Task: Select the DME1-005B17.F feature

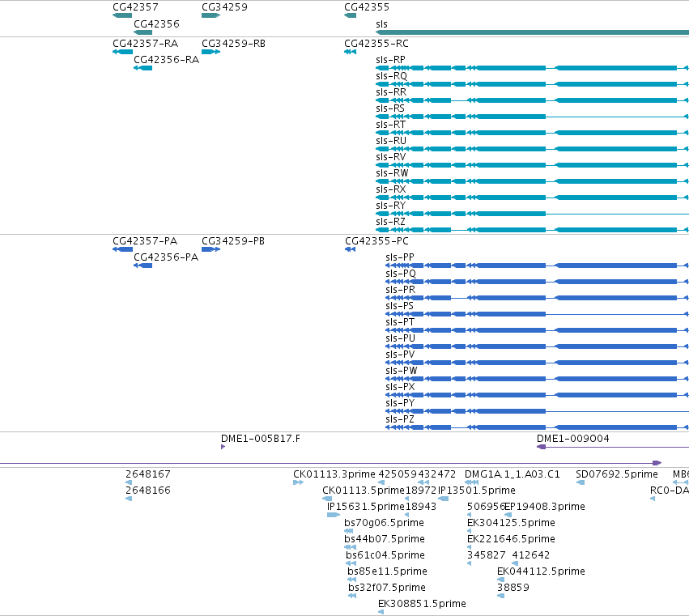Action: tap(261, 439)
